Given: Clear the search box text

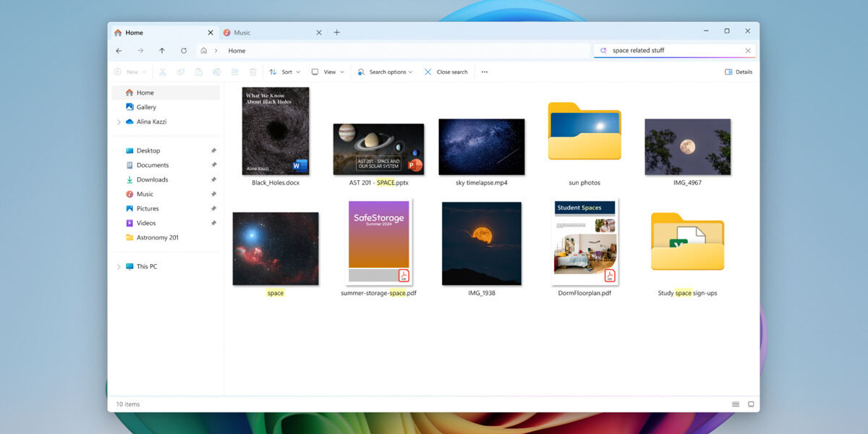Looking at the screenshot, I should (x=748, y=51).
